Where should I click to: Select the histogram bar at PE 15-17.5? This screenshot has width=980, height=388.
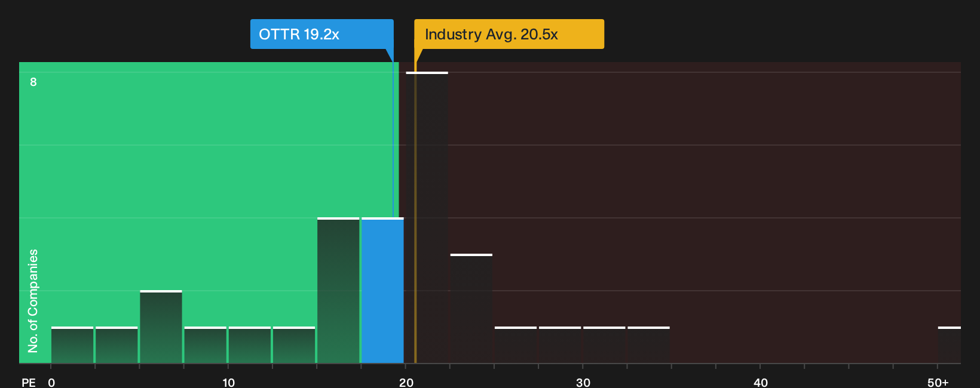point(338,290)
